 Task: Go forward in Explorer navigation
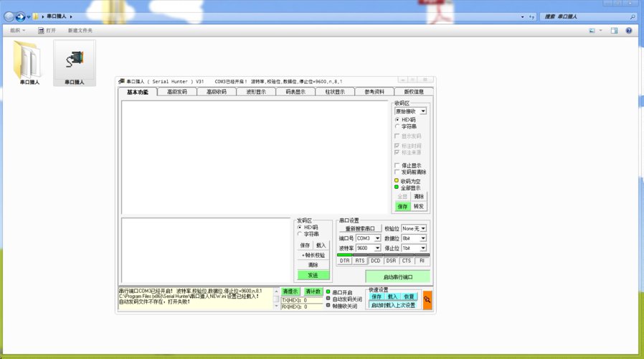[20, 17]
